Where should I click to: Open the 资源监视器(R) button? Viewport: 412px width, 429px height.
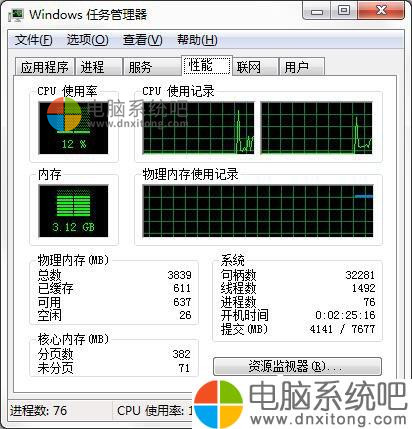(x=297, y=367)
